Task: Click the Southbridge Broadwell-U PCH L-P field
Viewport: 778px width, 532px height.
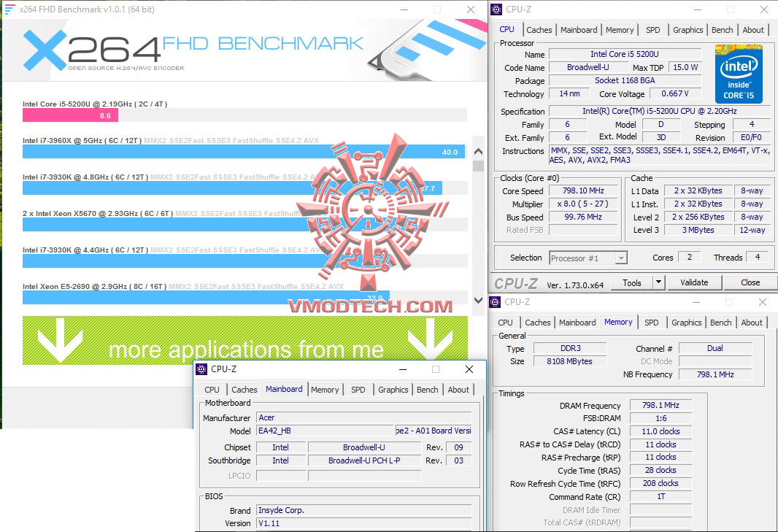Action: click(364, 460)
